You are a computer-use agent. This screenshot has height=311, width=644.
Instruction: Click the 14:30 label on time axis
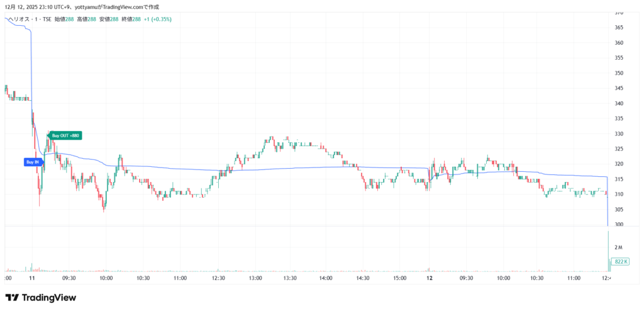click(362, 277)
